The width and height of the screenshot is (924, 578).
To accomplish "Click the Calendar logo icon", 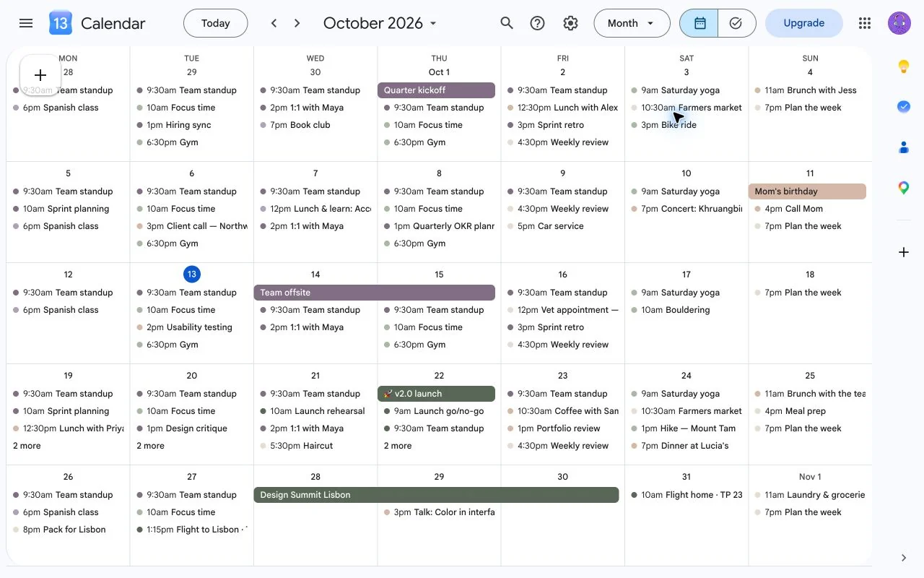I will tap(61, 23).
